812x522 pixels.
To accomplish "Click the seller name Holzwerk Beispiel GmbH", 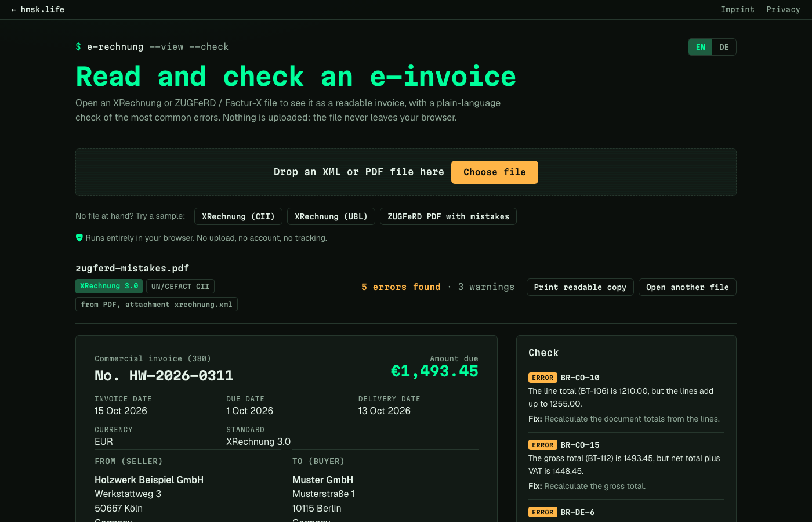I will tap(149, 480).
